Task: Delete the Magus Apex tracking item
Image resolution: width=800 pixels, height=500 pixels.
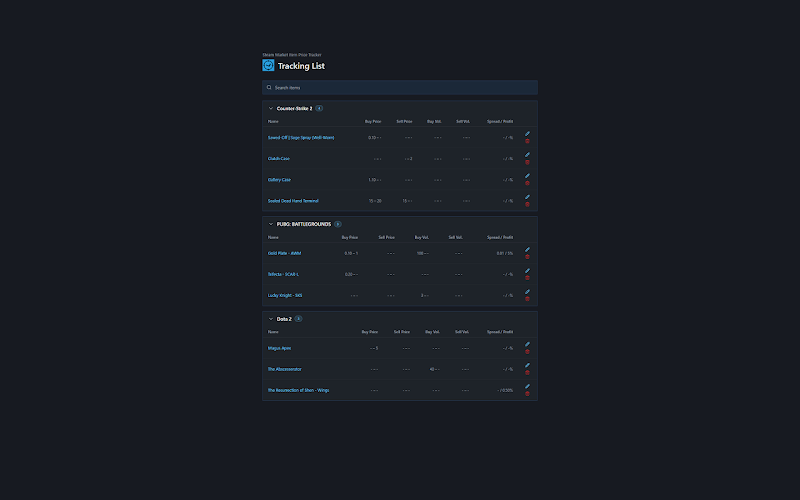Action: [527, 352]
